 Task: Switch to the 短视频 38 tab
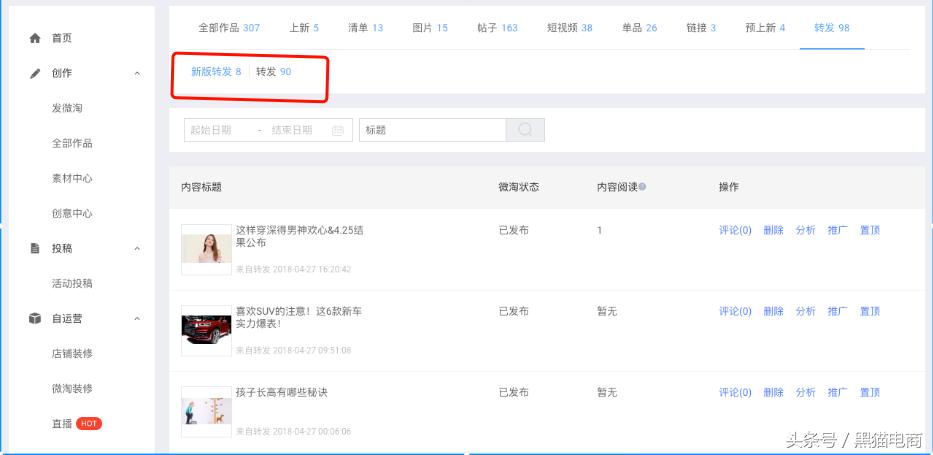(569, 28)
